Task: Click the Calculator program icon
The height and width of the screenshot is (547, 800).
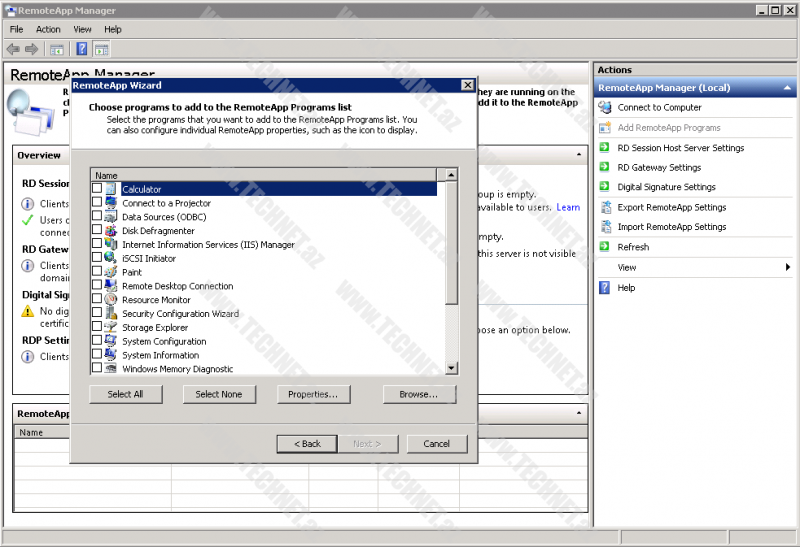Action: tap(110, 189)
